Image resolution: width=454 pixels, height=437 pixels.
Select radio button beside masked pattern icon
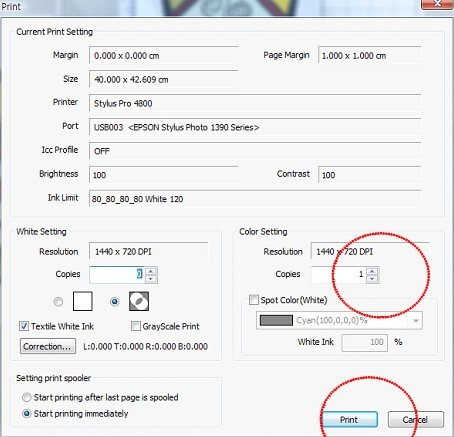(x=115, y=302)
